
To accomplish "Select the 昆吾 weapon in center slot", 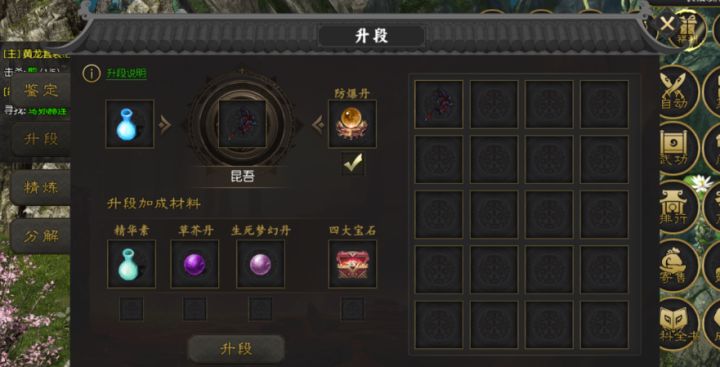I will 242,124.
